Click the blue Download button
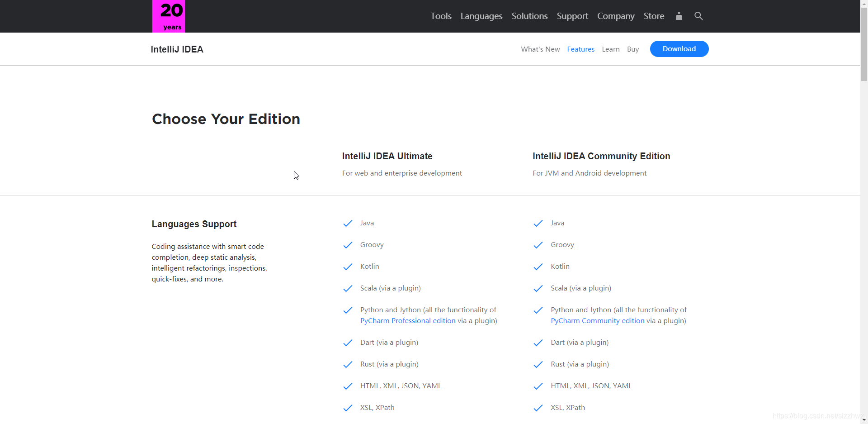Screen dimensions: 868x424 tap(679, 49)
